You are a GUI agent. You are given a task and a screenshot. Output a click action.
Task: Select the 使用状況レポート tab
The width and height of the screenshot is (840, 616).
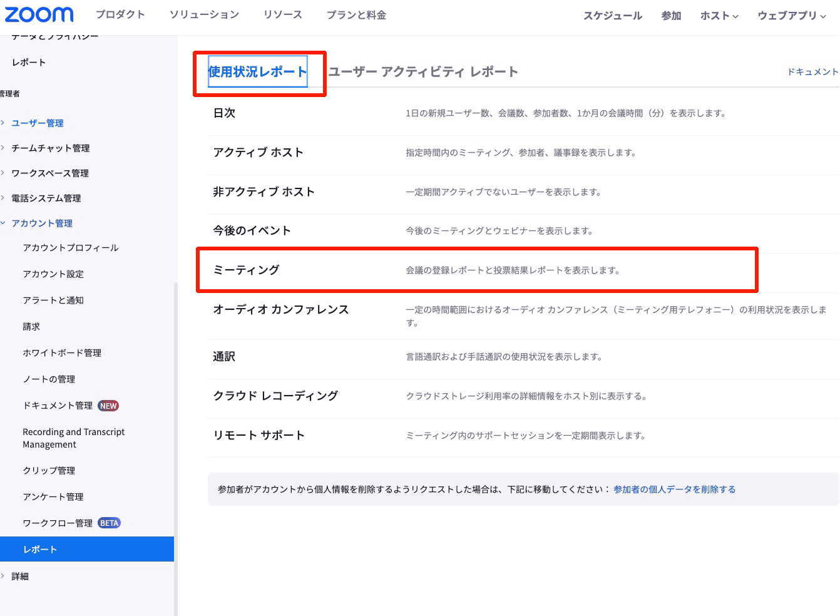click(258, 71)
